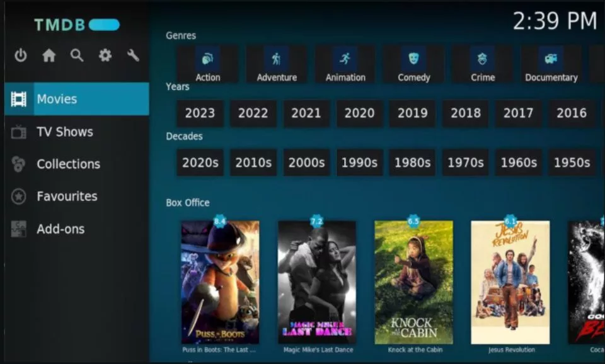Click the Genres row heading
The width and height of the screenshot is (605, 364).
pyautogui.click(x=181, y=35)
